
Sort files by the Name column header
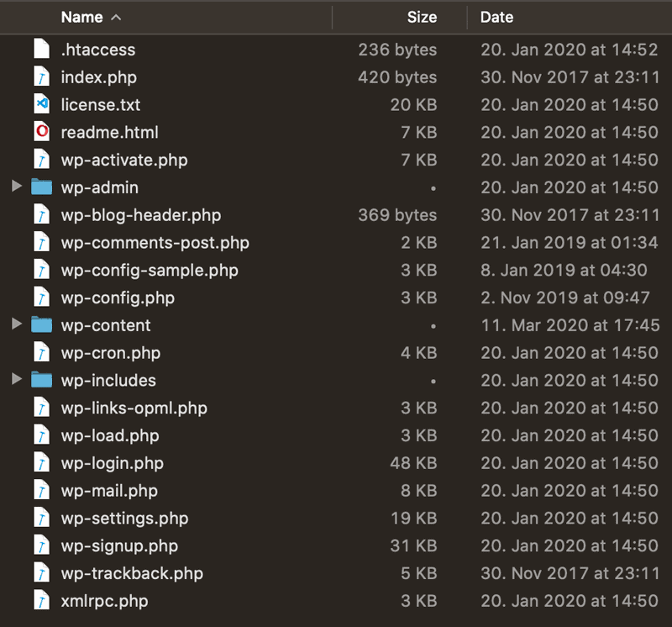pos(81,17)
